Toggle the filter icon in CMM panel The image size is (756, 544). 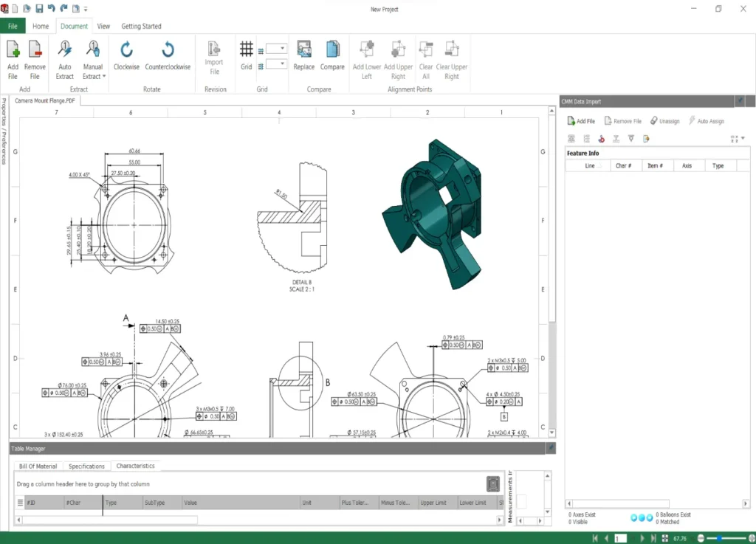coord(629,138)
